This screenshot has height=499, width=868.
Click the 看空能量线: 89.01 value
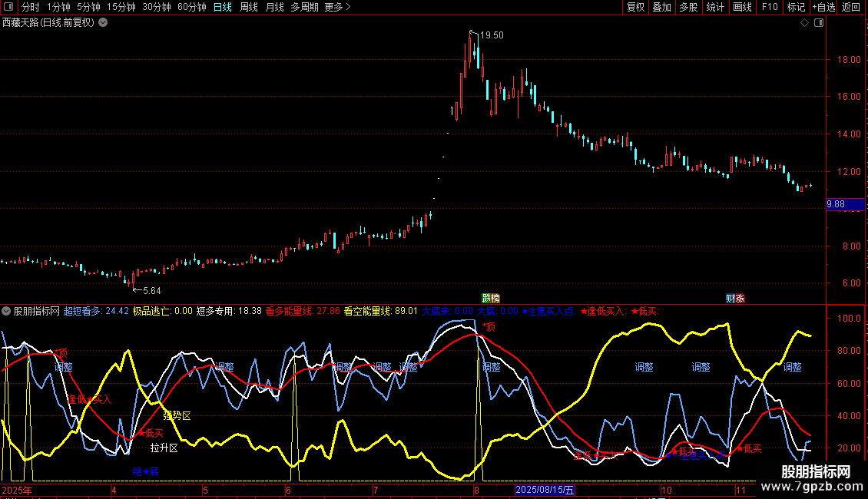(x=381, y=312)
